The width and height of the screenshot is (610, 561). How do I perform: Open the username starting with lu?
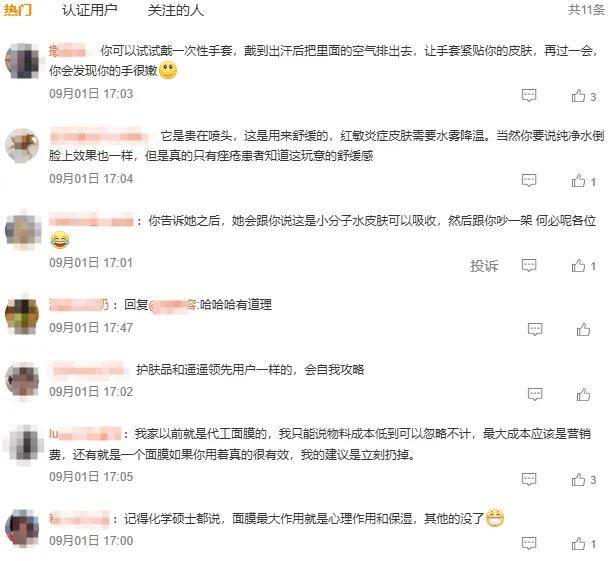[85, 434]
